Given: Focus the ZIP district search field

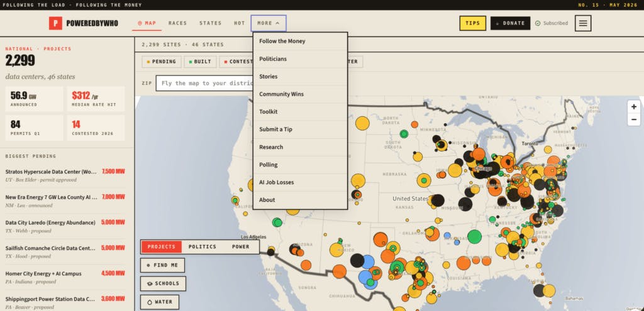Looking at the screenshot, I should point(204,84).
